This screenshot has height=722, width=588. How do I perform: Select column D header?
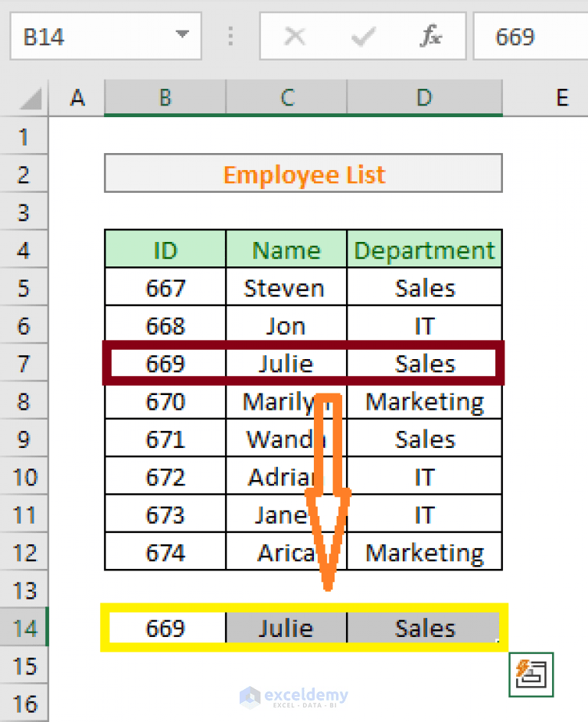click(x=423, y=97)
